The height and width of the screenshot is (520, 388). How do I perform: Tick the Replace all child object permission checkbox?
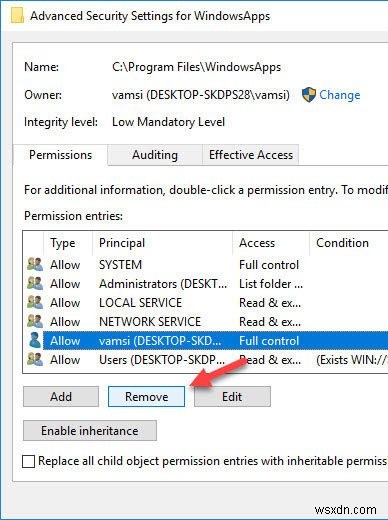click(x=28, y=462)
